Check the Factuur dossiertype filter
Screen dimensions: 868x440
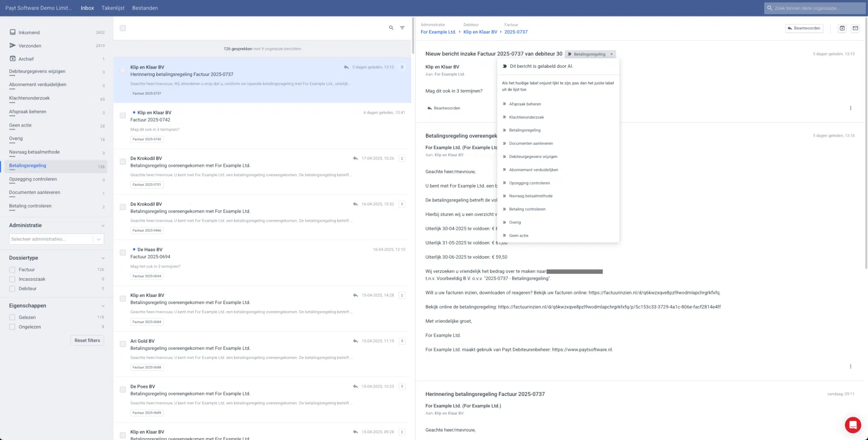click(x=12, y=269)
